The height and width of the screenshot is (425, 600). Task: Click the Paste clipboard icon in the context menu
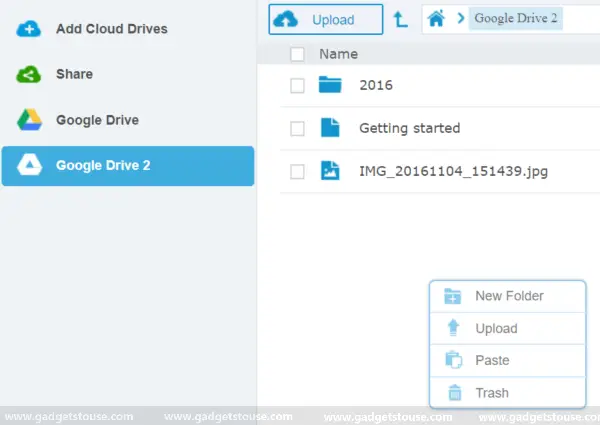[454, 360]
